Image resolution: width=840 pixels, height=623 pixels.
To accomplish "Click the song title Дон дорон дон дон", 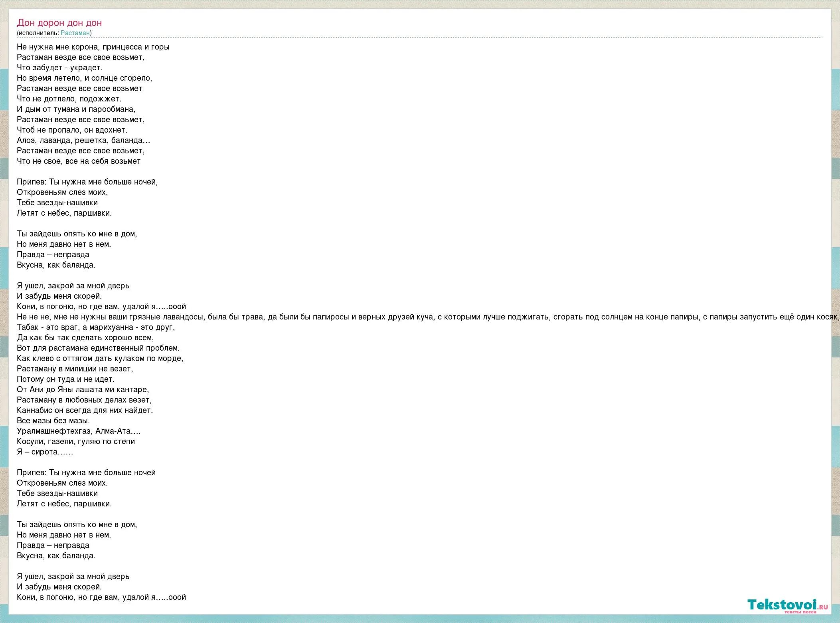I will click(x=59, y=23).
